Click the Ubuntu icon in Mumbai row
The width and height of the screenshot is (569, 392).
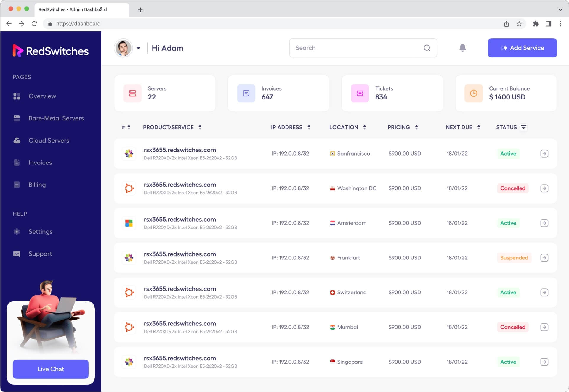coord(129,327)
